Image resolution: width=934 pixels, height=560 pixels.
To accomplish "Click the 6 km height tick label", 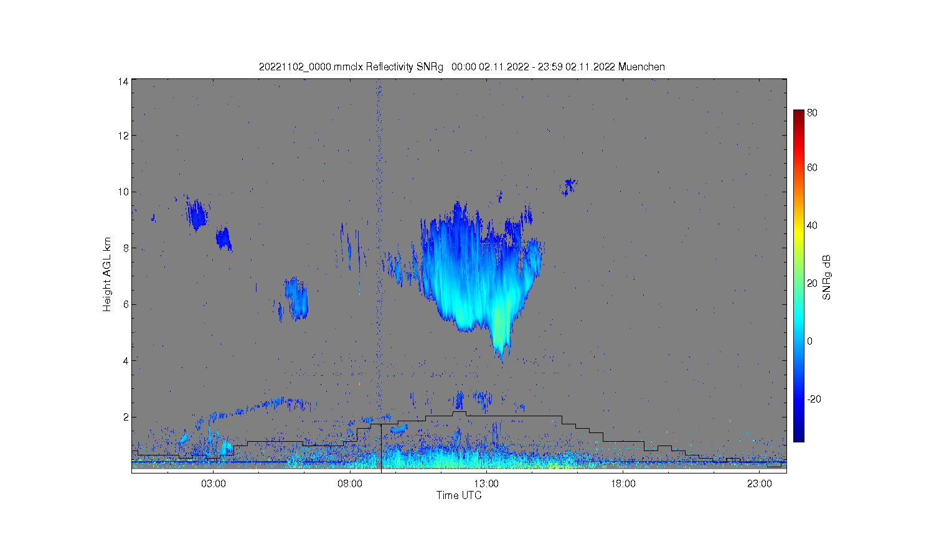I will coord(126,304).
